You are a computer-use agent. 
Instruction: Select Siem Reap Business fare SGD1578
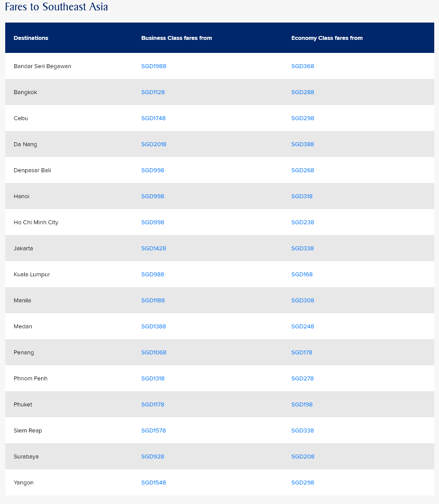click(153, 431)
